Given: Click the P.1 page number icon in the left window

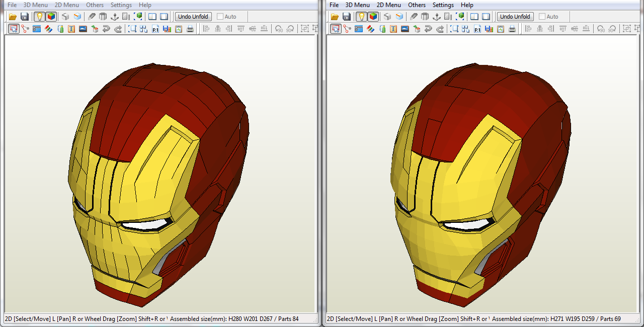Looking at the screenshot, I should click(x=155, y=29).
